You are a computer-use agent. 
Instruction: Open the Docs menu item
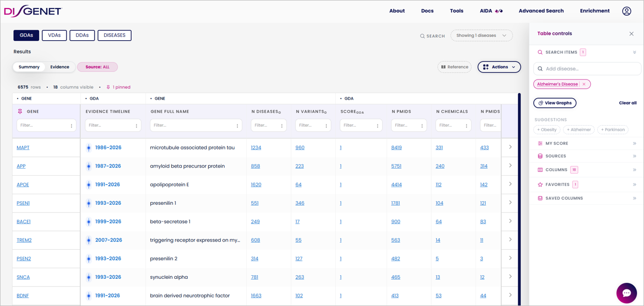point(427,11)
